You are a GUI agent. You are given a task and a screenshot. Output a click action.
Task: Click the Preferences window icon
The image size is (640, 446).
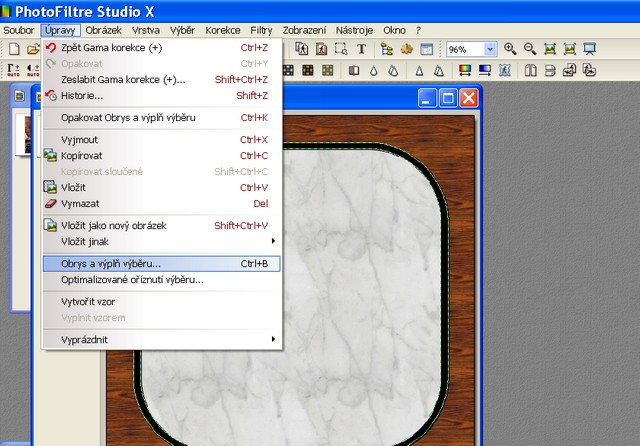tap(426, 49)
